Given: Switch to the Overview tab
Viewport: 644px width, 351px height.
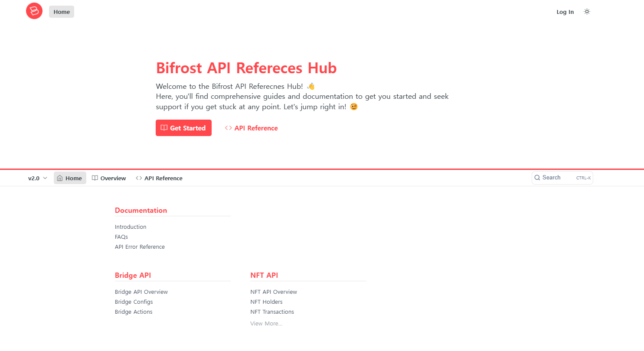Looking at the screenshot, I should 109,178.
